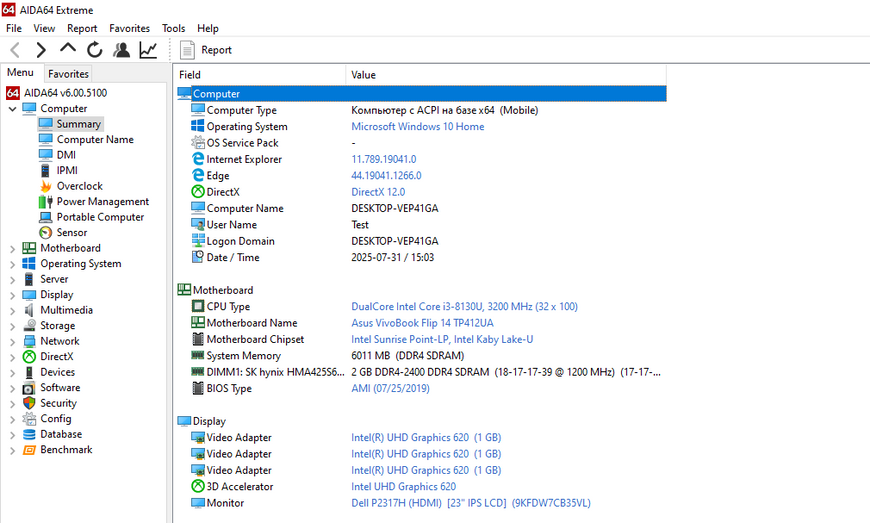Select the IPMI tree icon
Screen dimensions: 870x523
(x=45, y=170)
